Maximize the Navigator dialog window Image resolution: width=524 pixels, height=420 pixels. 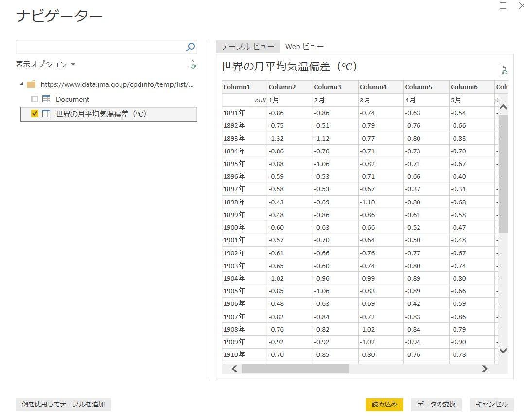point(503,6)
